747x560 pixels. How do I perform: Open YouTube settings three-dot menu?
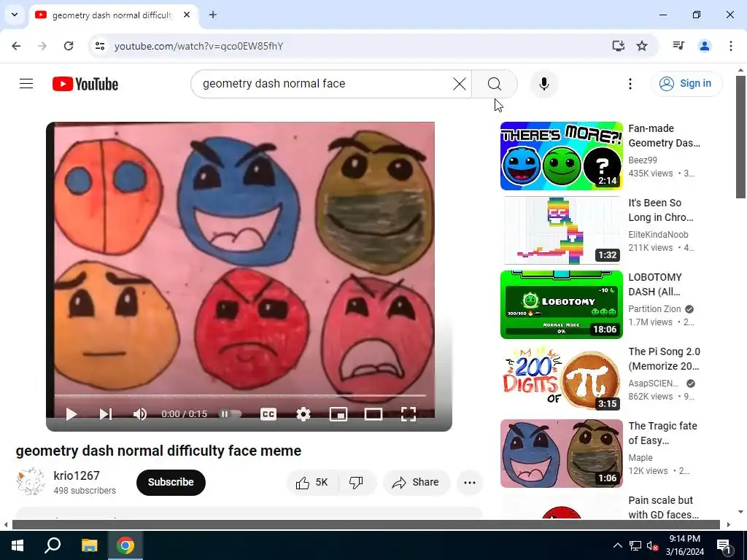[x=630, y=84]
